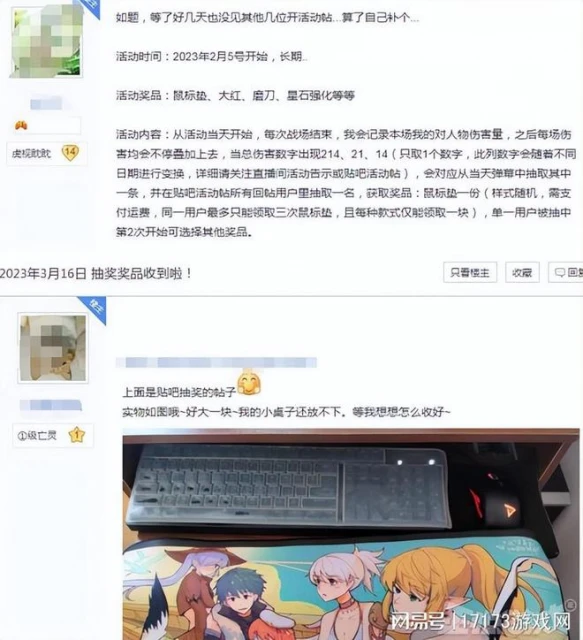Open the blurred link in the second post
The image size is (583, 640).
tap(216, 362)
